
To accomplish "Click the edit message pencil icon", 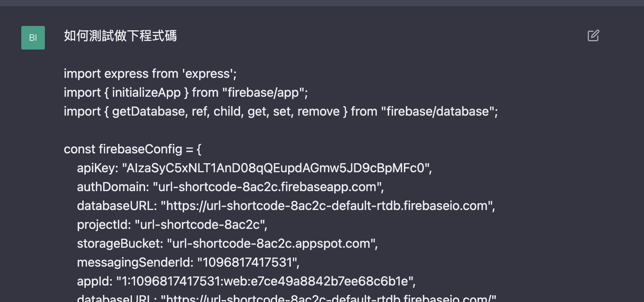I will 593,36.
